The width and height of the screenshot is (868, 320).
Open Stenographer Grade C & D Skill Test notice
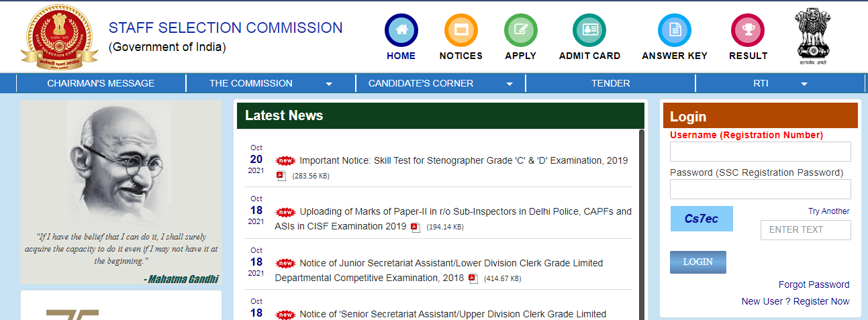point(464,160)
